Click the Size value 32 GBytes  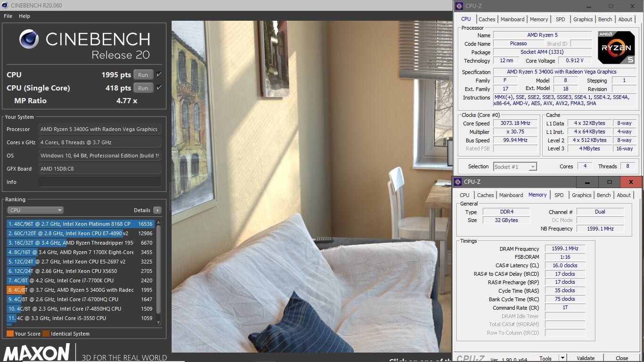click(506, 220)
